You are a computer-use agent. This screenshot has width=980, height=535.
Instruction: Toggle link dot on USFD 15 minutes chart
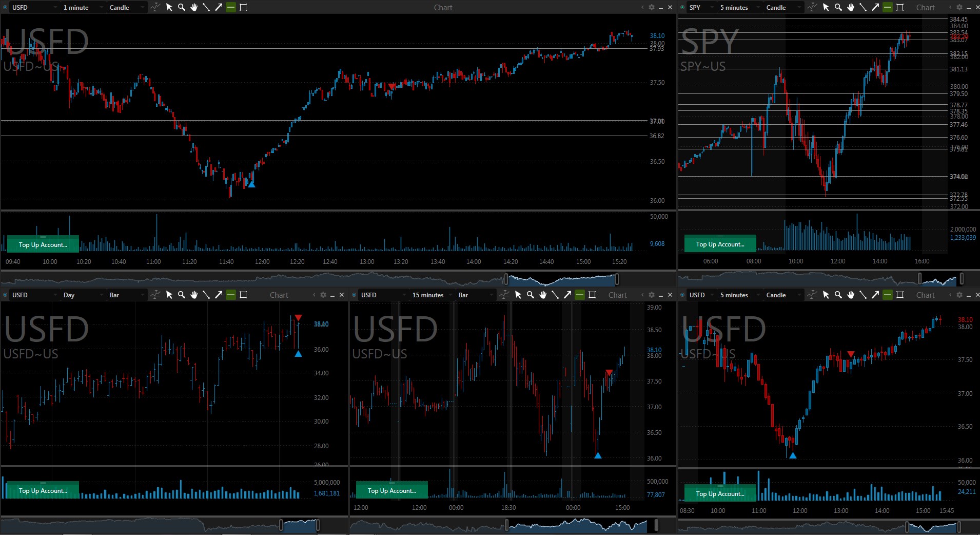[x=354, y=295]
